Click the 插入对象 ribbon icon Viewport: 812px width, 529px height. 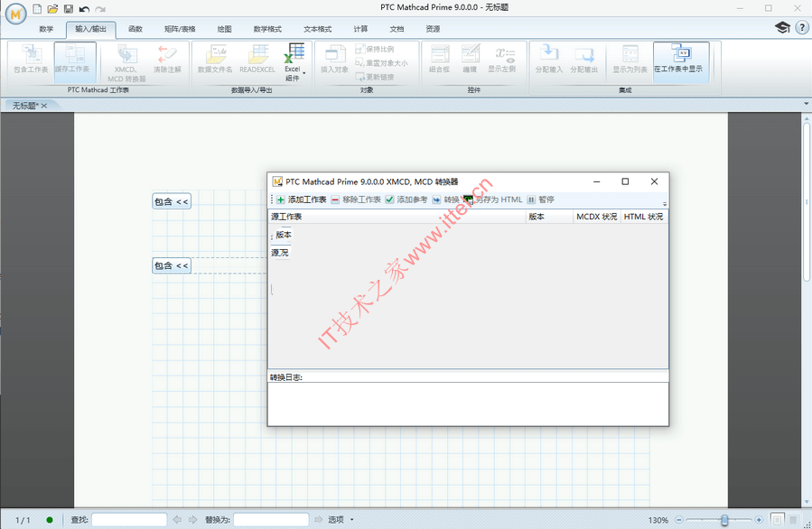pyautogui.click(x=334, y=59)
